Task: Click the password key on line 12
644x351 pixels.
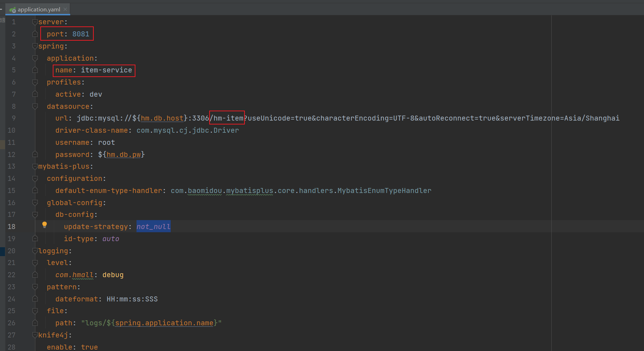Action: click(72, 154)
